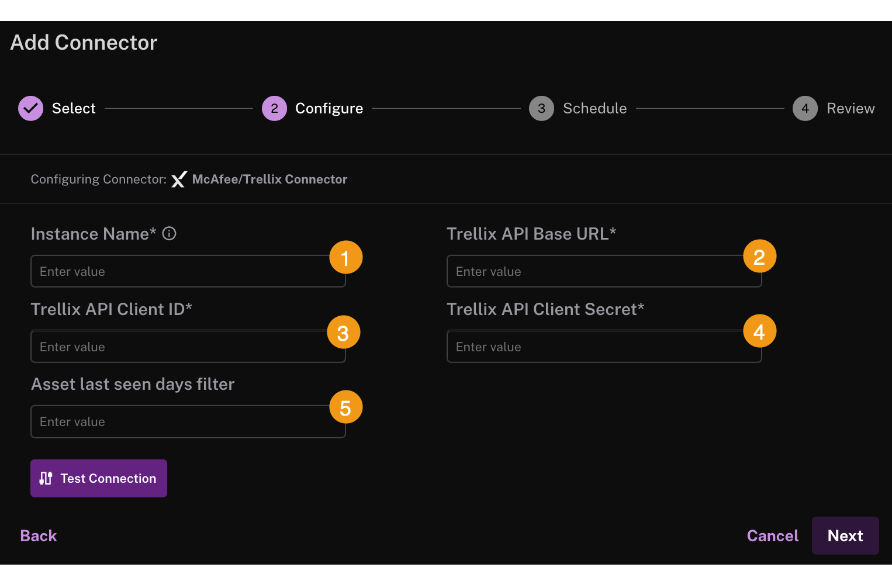Focus the Asset last seen days filter field
892x588 pixels.
[188, 421]
